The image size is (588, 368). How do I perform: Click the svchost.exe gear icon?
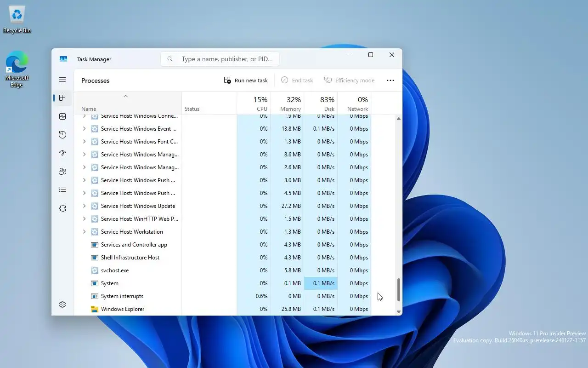pyautogui.click(x=95, y=270)
